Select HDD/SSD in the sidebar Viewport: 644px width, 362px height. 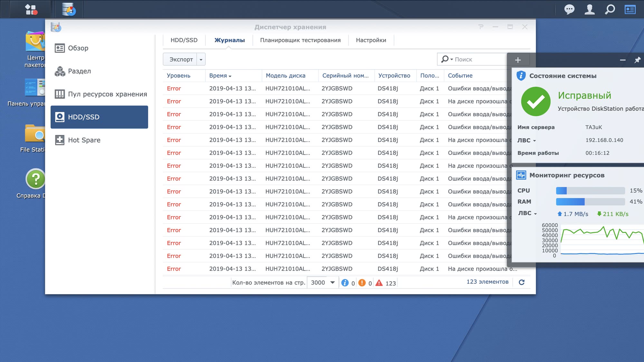[x=99, y=117]
